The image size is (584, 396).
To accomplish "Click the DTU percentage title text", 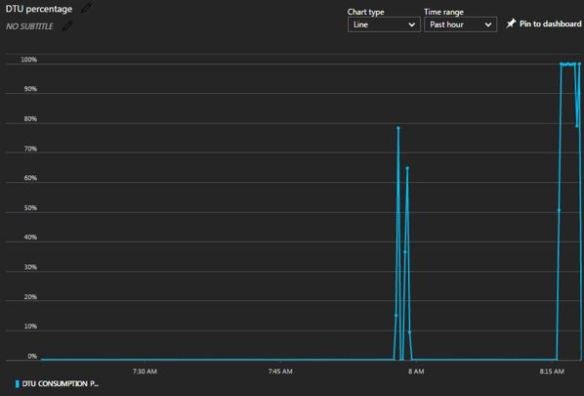I will [39, 9].
